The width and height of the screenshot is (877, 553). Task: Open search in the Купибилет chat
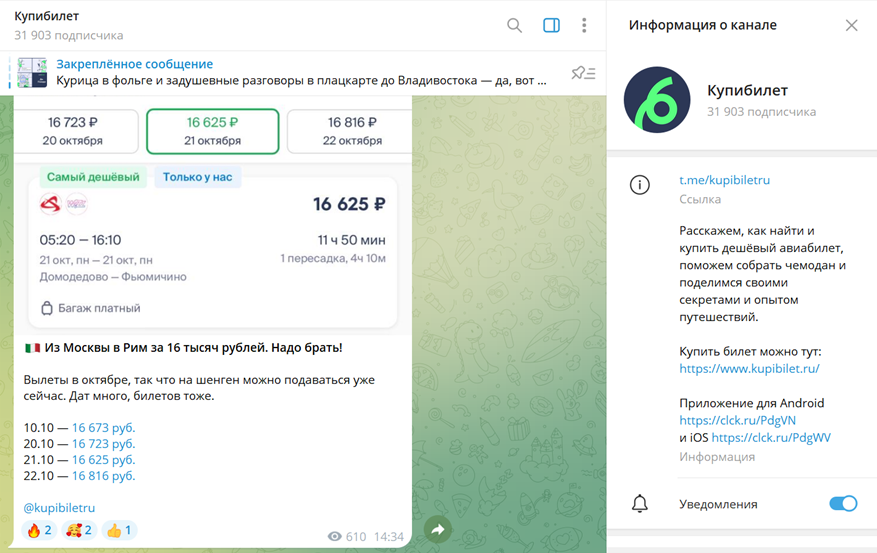tap(514, 25)
